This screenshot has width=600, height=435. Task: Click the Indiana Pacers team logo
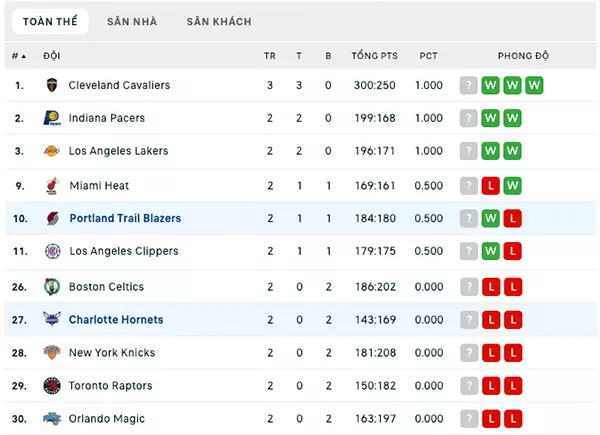tap(52, 118)
